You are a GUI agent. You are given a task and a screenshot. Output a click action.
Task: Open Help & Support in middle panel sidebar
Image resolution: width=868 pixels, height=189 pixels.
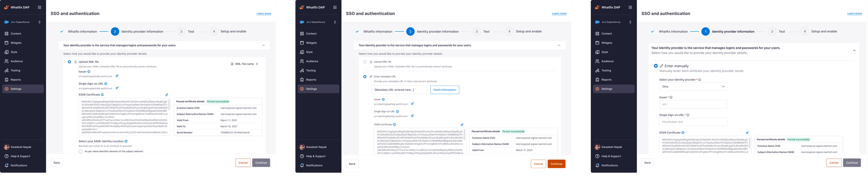point(318,156)
